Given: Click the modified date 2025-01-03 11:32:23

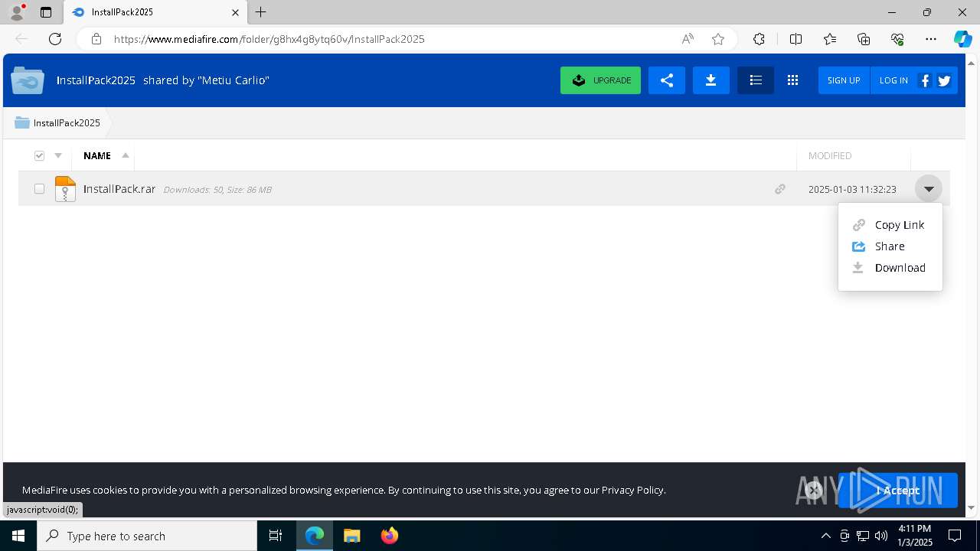Looking at the screenshot, I should pos(852,189).
